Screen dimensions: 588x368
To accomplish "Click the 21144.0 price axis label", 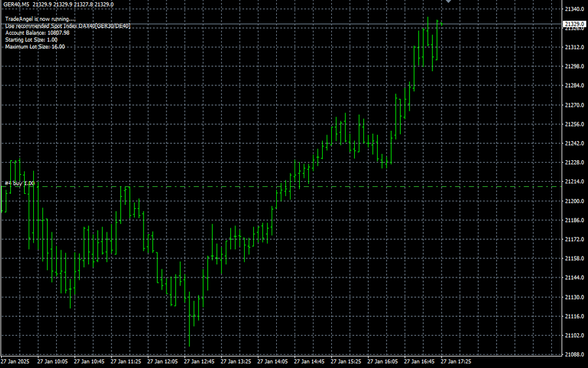I will (x=574, y=278).
